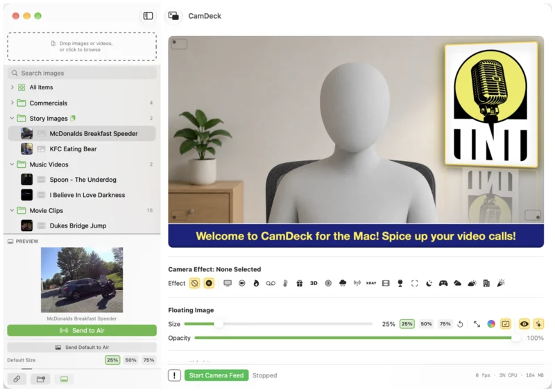Enable the 3D camera effect
Image resolution: width=555 pixels, height=392 pixels.
coord(314,283)
